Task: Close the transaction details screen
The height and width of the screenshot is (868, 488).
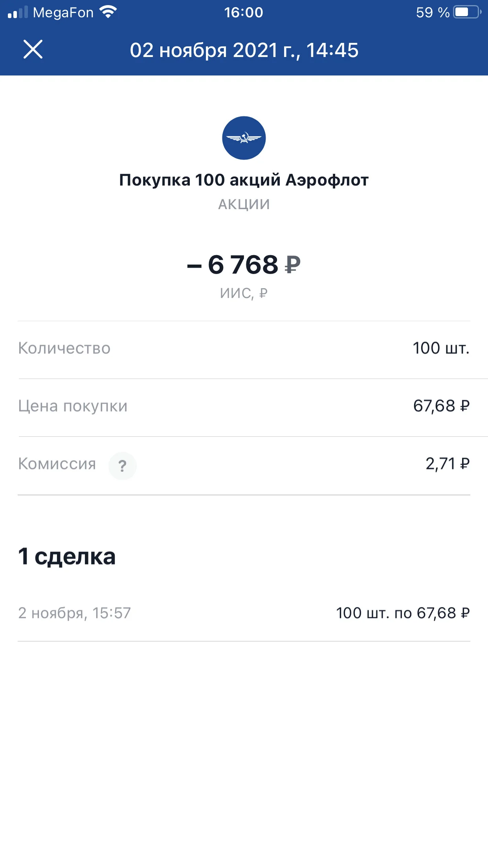Action: 33,50
